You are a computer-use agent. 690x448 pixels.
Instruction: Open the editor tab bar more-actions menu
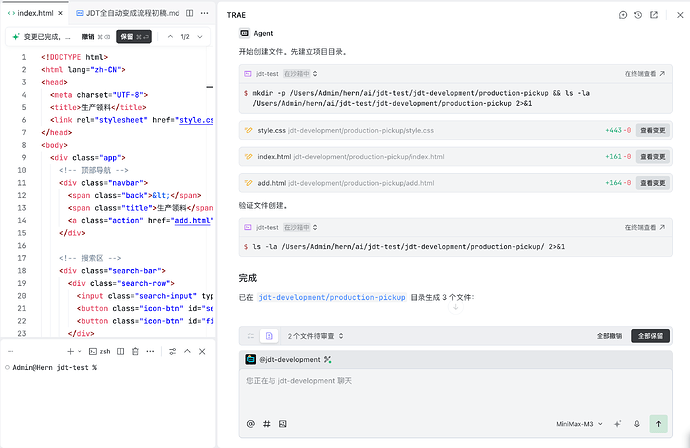point(205,13)
